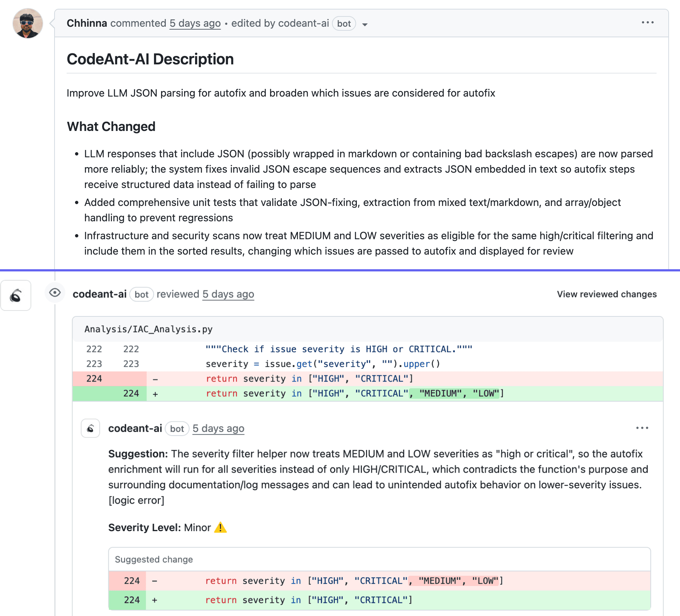Click the 'Check if issue severity' docstring line
Viewport: 680px width, 616px height.
339,349
